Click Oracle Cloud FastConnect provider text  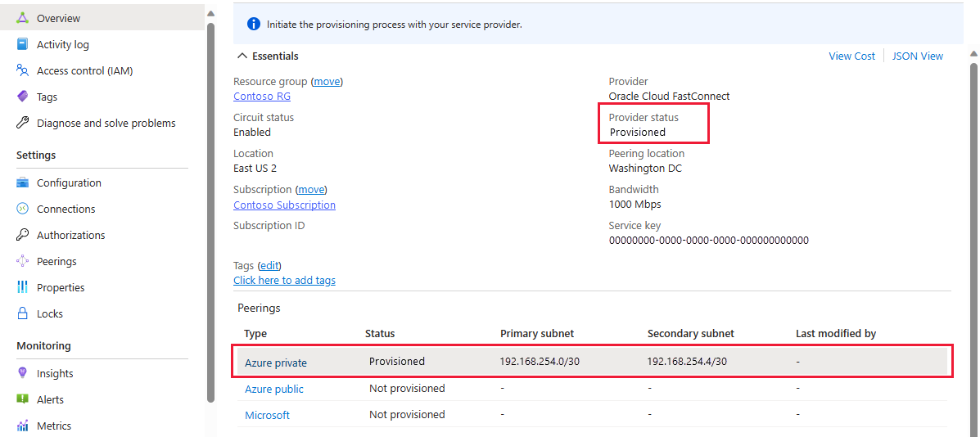pos(670,96)
